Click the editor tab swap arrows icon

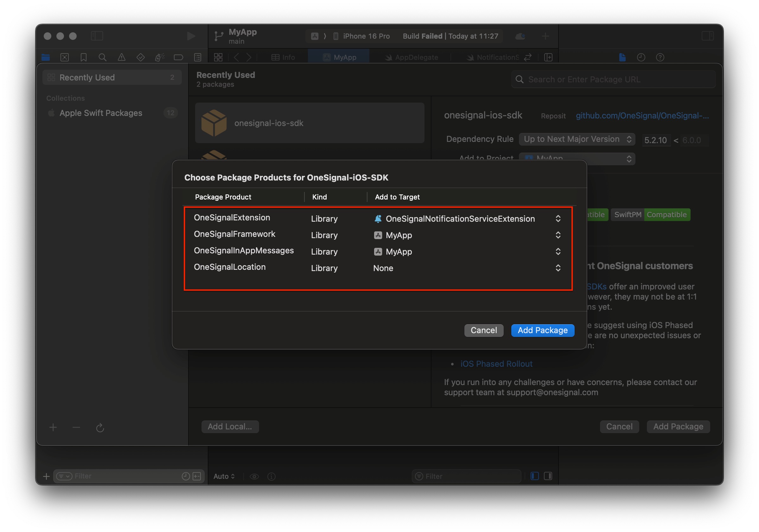(x=528, y=57)
